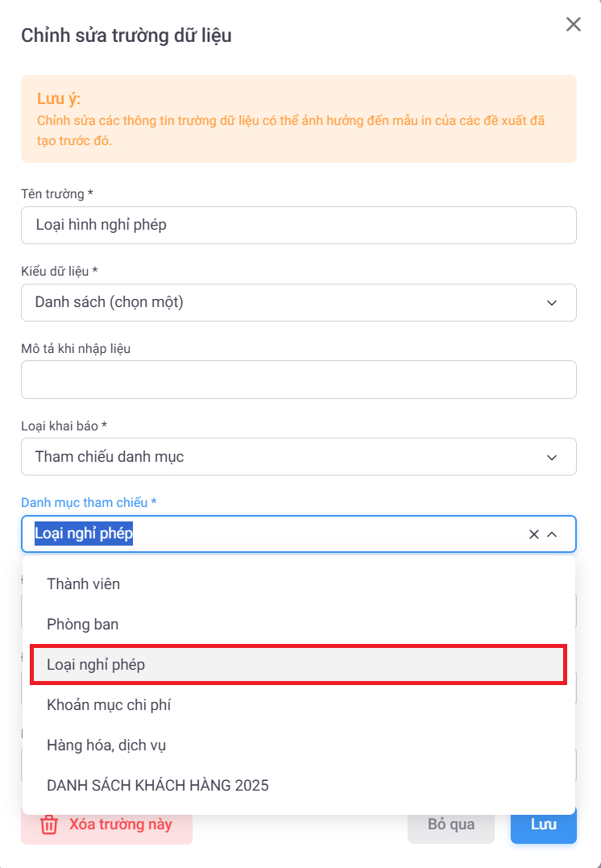Focus the Mô tả khi nhập liệu field
The width and height of the screenshot is (601, 868).
pos(298,380)
